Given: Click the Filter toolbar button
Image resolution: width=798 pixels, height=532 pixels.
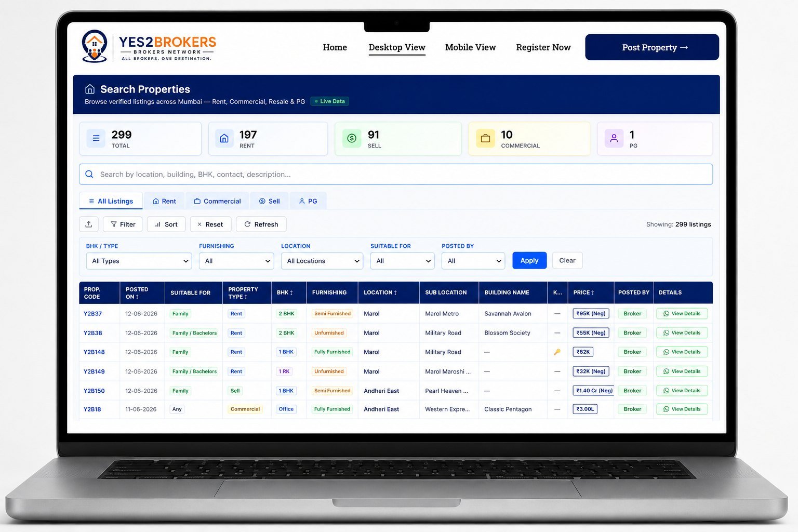Looking at the screenshot, I should pos(123,224).
